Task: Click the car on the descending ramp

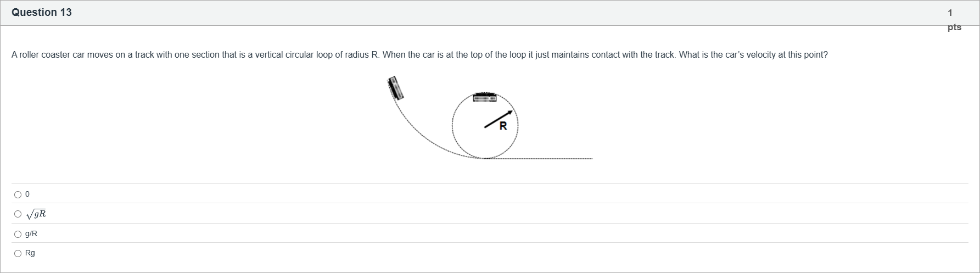Action: pos(396,88)
